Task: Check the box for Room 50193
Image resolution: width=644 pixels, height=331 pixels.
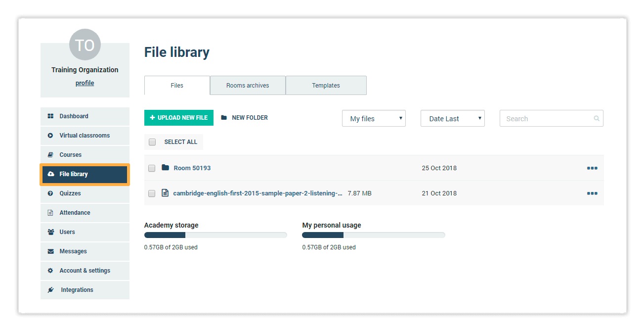Action: click(x=152, y=168)
